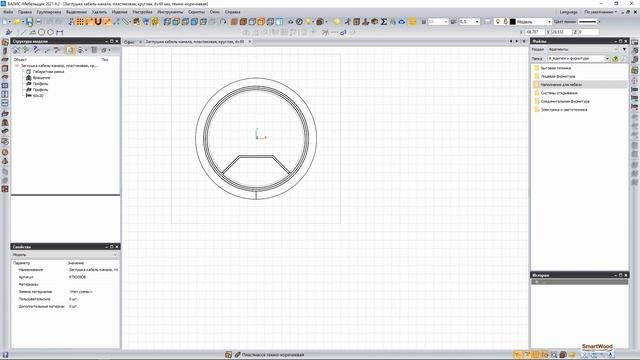The image size is (640, 360).
Task: Open the Бытовая техника folder
Action: pos(556,68)
